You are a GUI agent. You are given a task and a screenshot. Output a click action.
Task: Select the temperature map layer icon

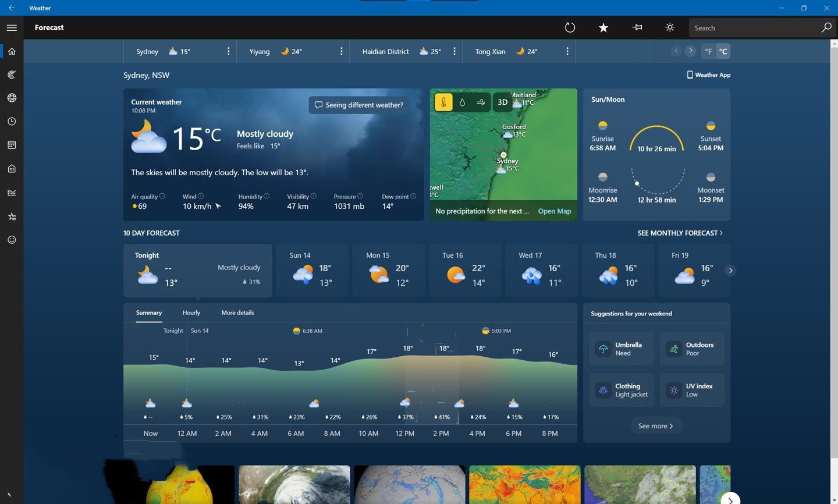(x=443, y=102)
